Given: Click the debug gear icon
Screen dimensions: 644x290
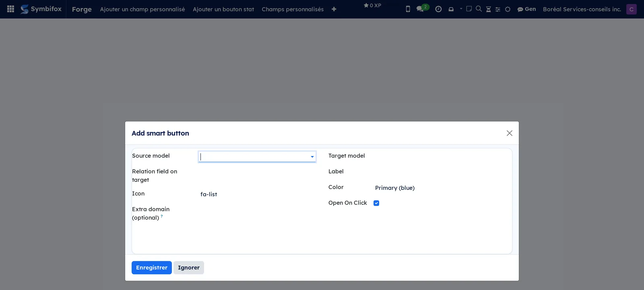Looking at the screenshot, I should tap(508, 9).
